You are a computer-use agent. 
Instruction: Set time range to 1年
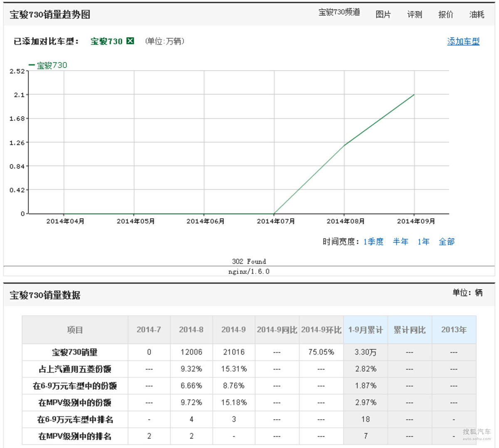coord(423,241)
